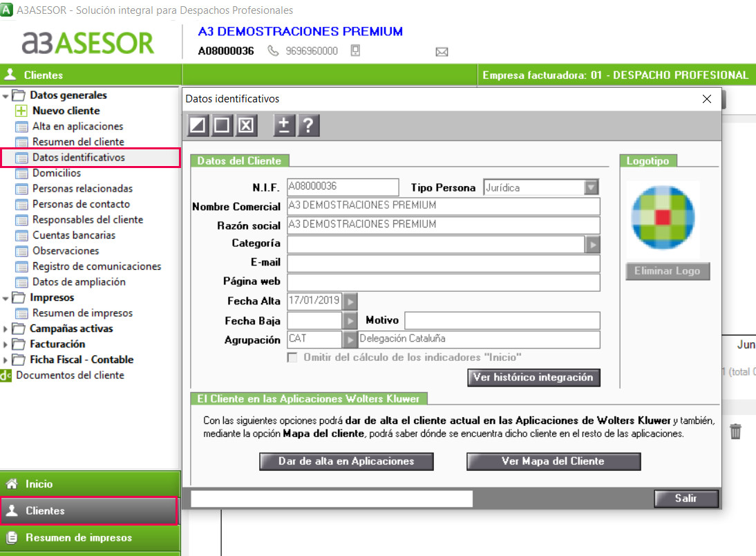This screenshot has height=556, width=756.
Task: Click the trash bin icon on right
Action: click(735, 431)
